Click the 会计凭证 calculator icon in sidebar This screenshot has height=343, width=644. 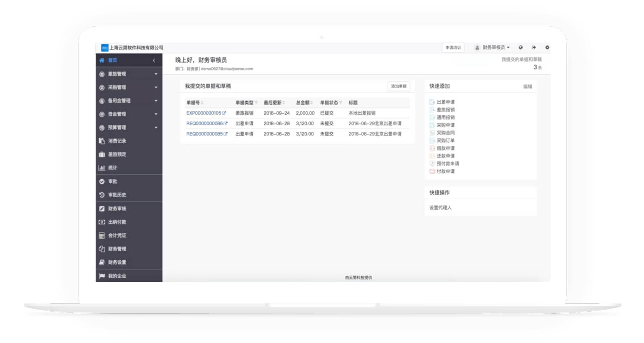102,235
